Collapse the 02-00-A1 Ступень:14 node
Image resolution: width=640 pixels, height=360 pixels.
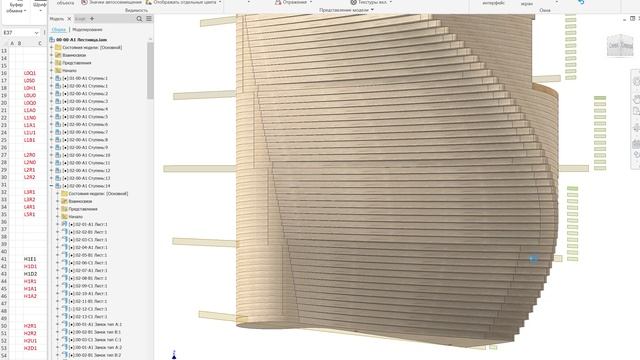(x=51, y=186)
